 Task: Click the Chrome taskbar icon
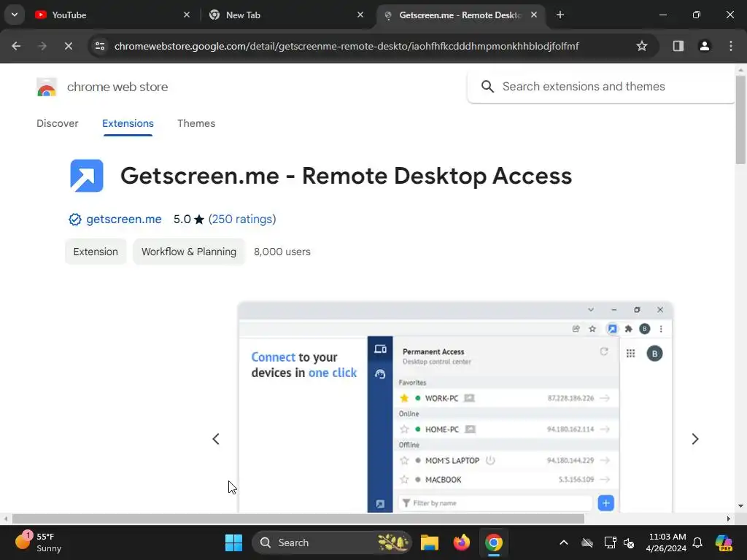click(x=494, y=542)
